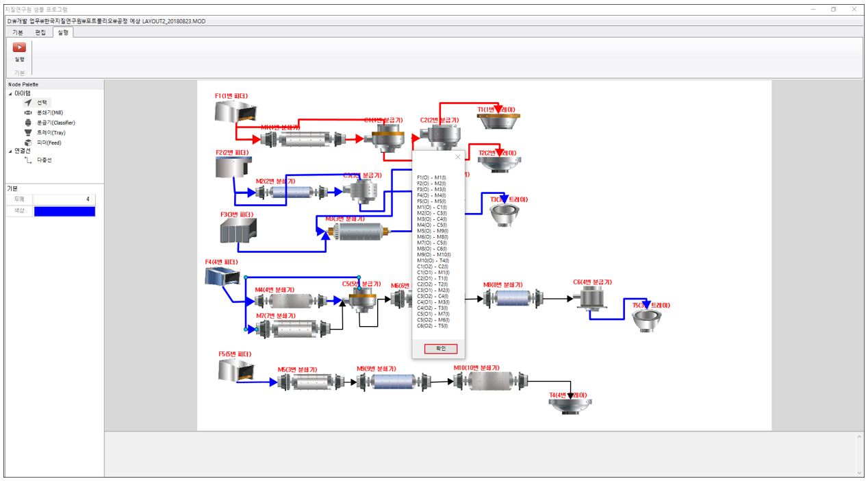Image resolution: width=868 pixels, height=481 pixels.
Task: Open the 실행 ribbon tab
Action: (x=63, y=32)
